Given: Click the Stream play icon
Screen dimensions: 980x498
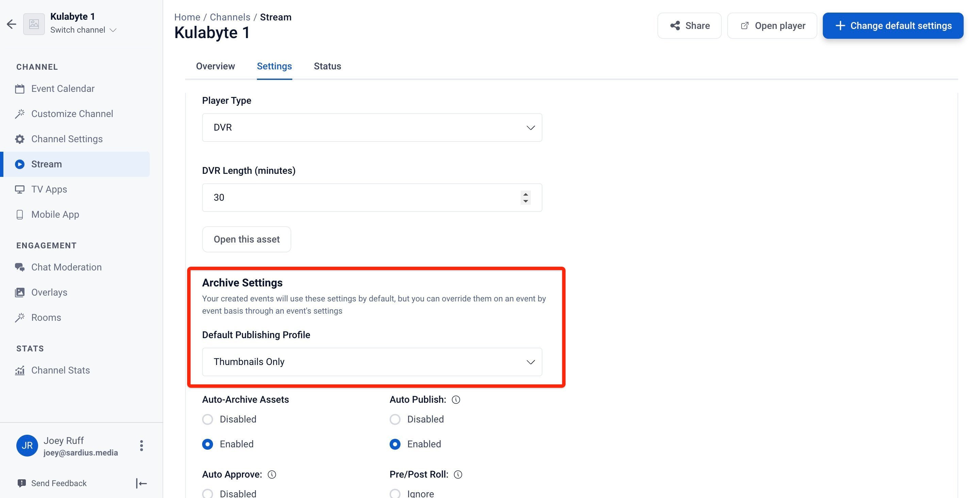Looking at the screenshot, I should (20, 164).
